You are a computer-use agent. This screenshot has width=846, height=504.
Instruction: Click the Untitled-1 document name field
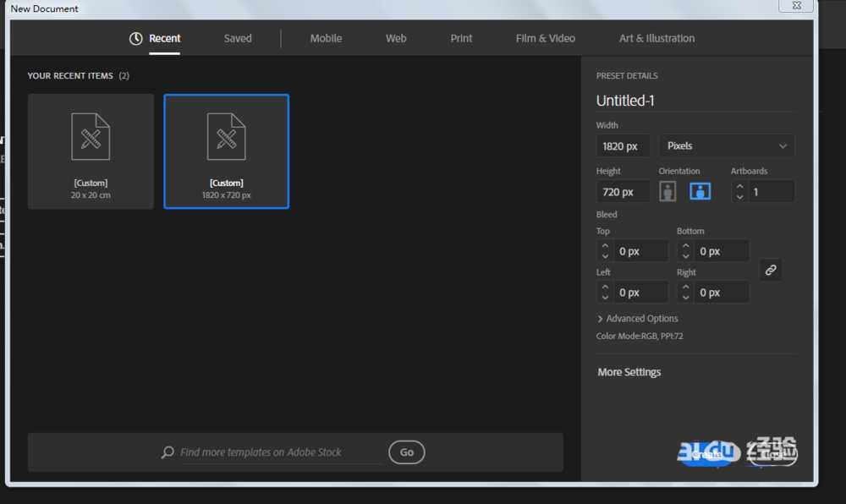[x=694, y=101]
